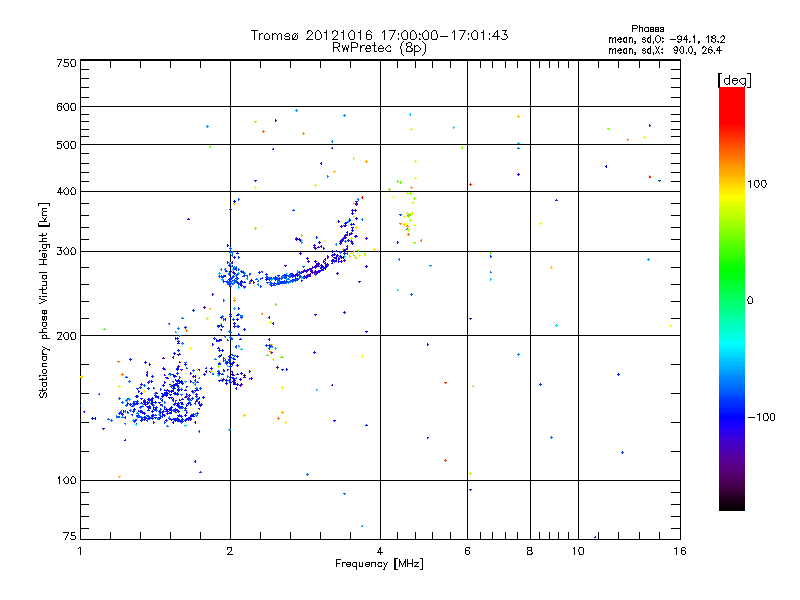800x600 pixels.
Task: Click the colorbar '100' tick label
Action: click(757, 184)
